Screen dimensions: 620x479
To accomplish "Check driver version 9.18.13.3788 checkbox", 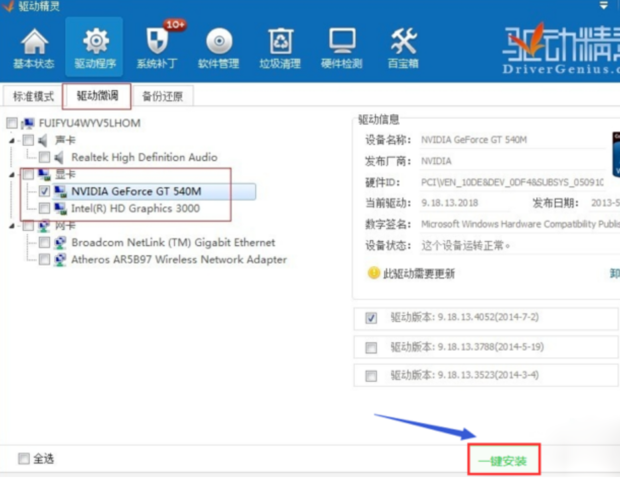I will [371, 348].
